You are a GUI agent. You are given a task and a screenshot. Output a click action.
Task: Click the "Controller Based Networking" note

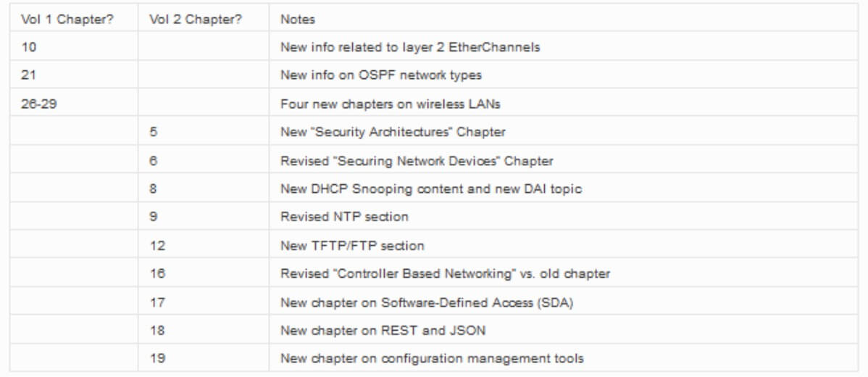coord(445,274)
